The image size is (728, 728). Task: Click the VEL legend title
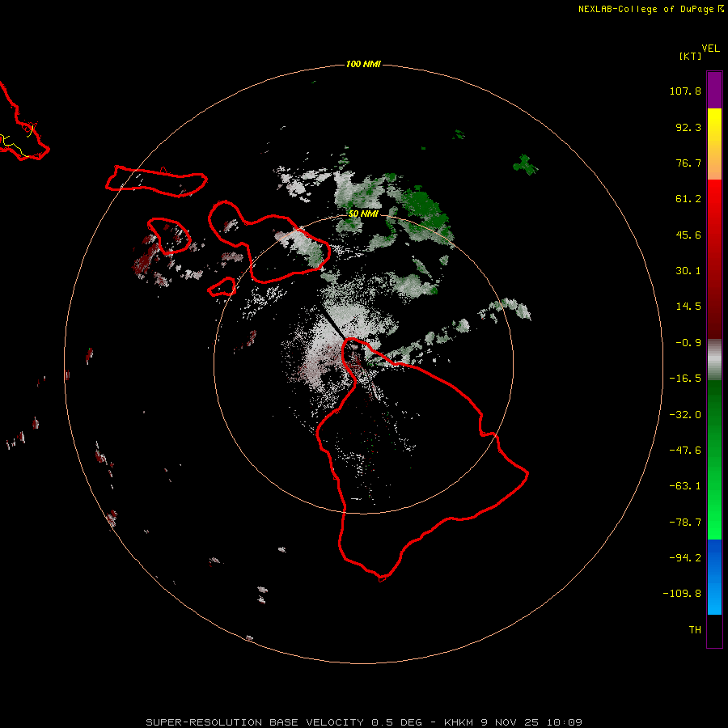[x=710, y=49]
